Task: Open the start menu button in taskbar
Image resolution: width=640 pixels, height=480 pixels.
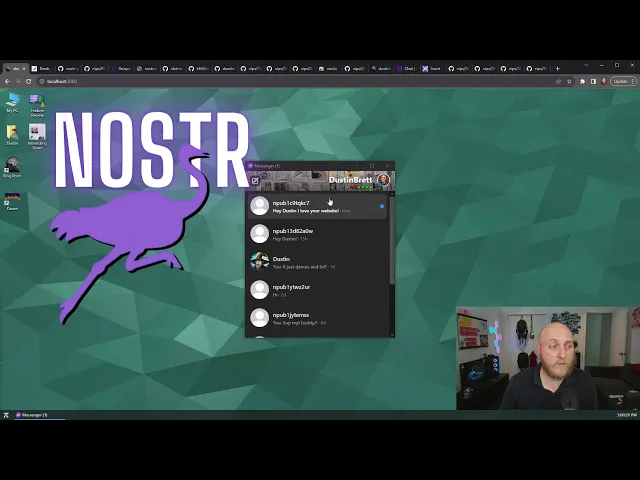Action: pos(6,415)
